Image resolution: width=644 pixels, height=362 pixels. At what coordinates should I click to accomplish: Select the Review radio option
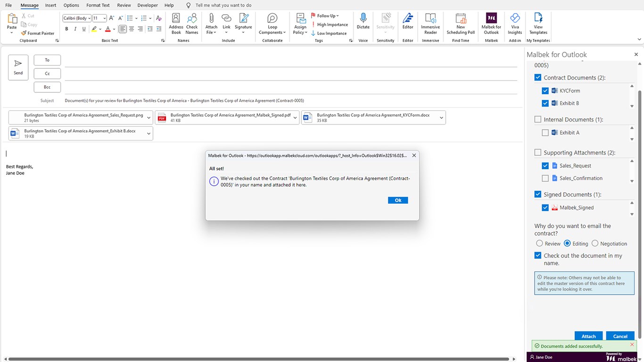pyautogui.click(x=539, y=244)
